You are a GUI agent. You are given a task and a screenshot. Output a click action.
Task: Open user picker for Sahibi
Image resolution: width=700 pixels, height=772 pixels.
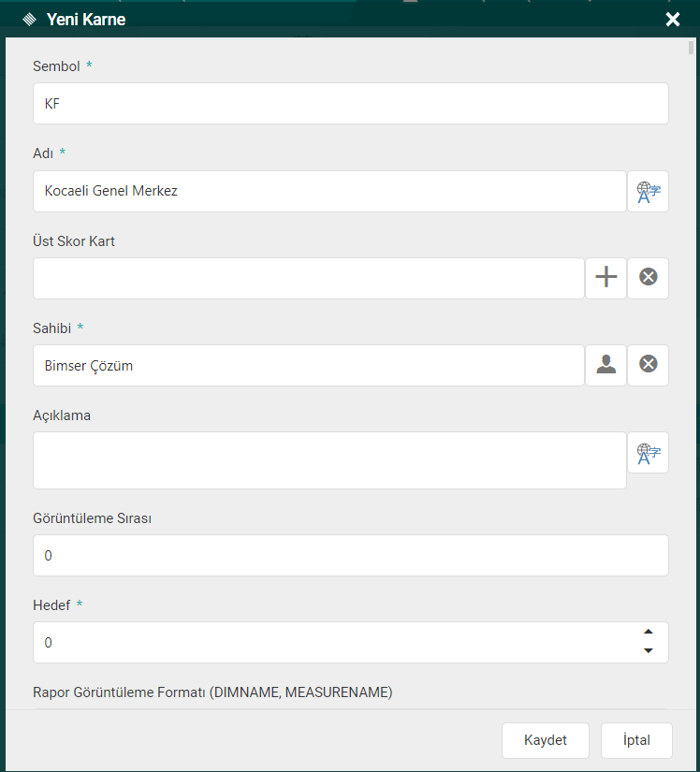[x=606, y=365]
